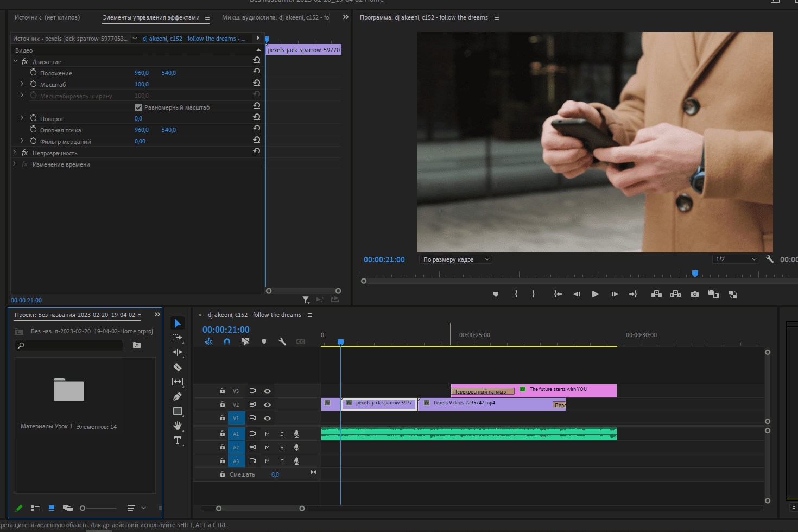Select the Pen tool
798x532 pixels.
coord(178,397)
